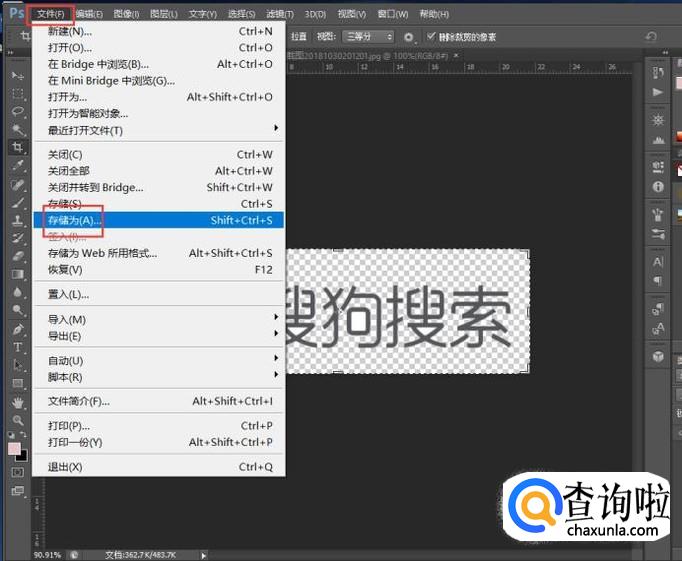Pick the Horizontal Type tool
The width and height of the screenshot is (682, 561).
17,347
